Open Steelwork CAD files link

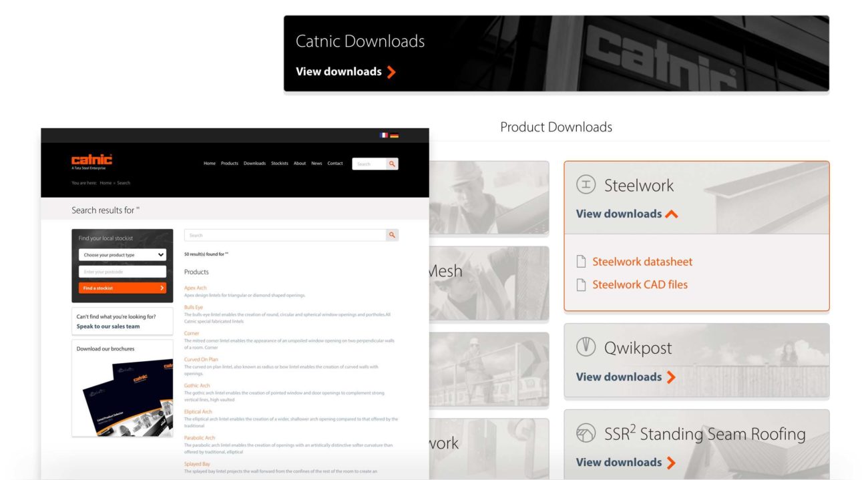point(640,284)
